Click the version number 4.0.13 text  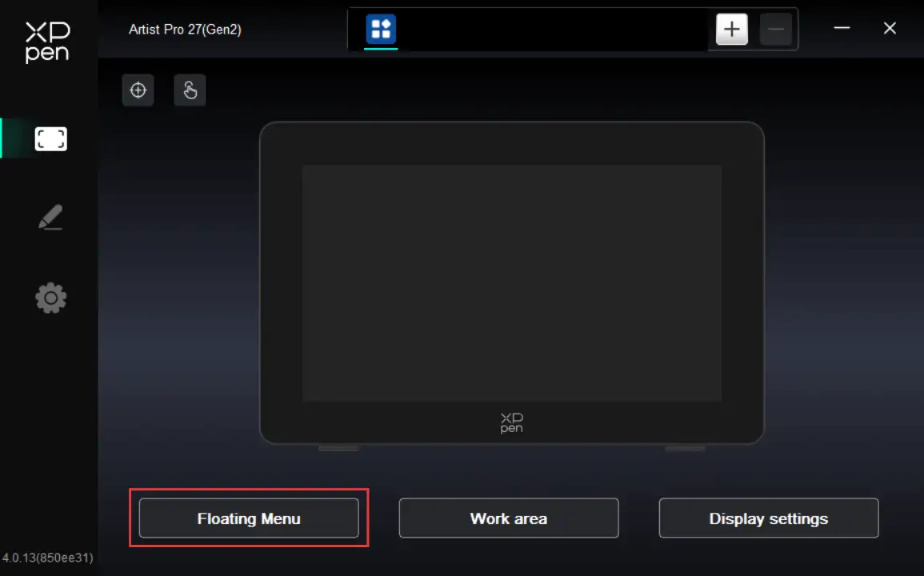coord(47,558)
